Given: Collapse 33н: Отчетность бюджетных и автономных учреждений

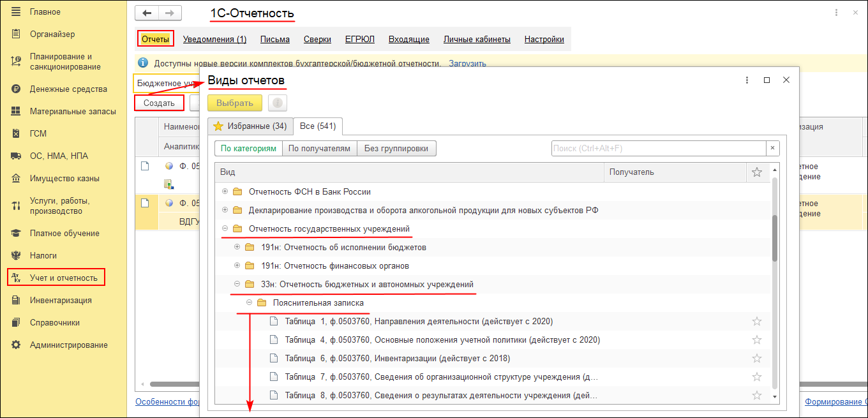Looking at the screenshot, I should pos(237,284).
